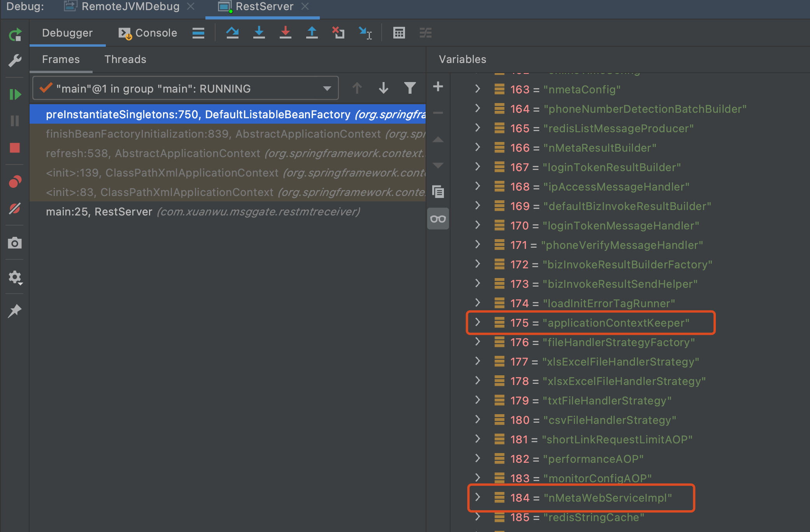This screenshot has height=532, width=810.
Task: Select variable row 173 bizInvokeResultSendHelper
Action: click(x=630, y=284)
